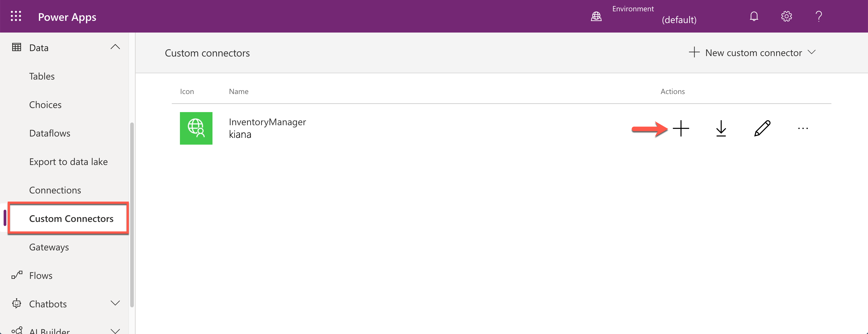Click the kiana owner text
Image resolution: width=868 pixels, height=334 pixels.
click(240, 134)
